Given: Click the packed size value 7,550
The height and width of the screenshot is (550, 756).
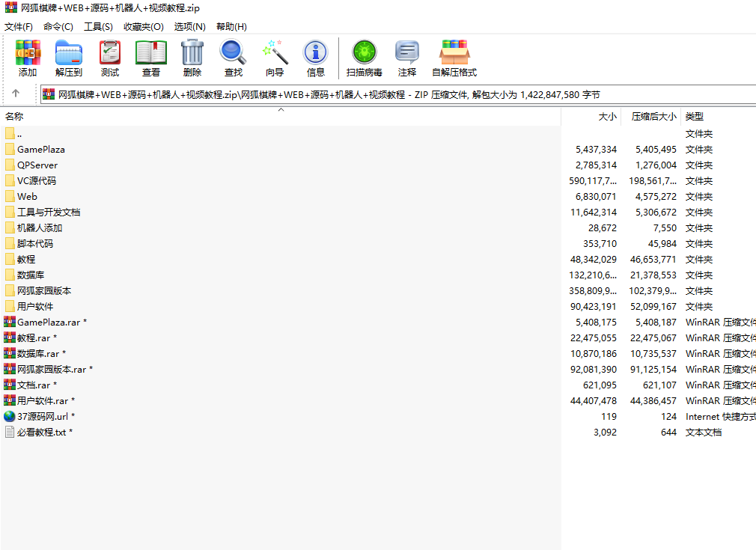Looking at the screenshot, I should [x=665, y=228].
